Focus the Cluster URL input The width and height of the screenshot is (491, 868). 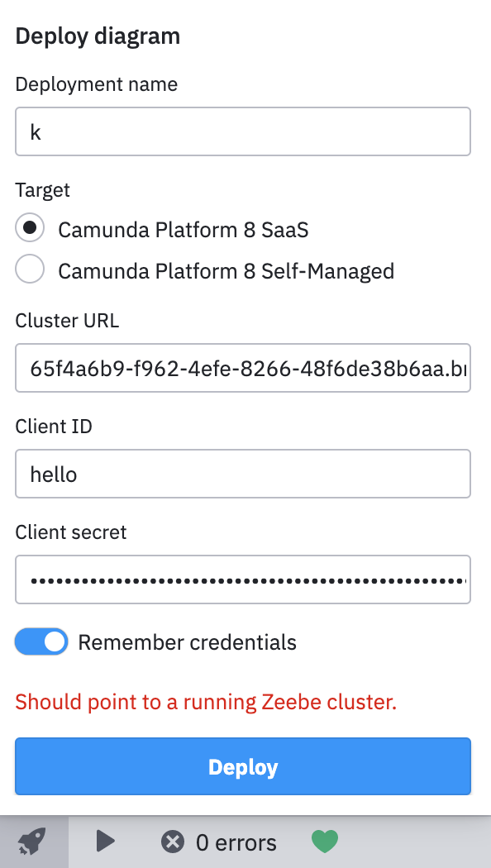(x=242, y=368)
